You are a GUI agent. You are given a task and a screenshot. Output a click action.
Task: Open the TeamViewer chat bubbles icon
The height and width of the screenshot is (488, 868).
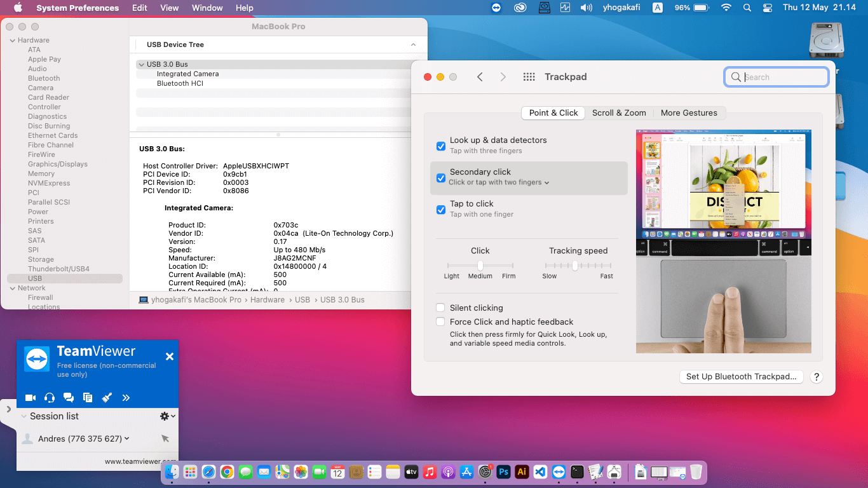tap(69, 398)
